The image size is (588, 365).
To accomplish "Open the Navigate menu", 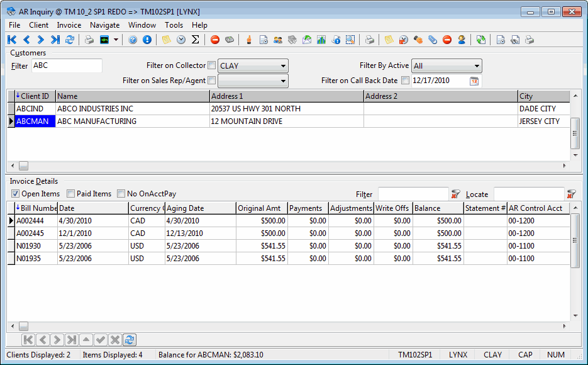I will (x=104, y=25).
